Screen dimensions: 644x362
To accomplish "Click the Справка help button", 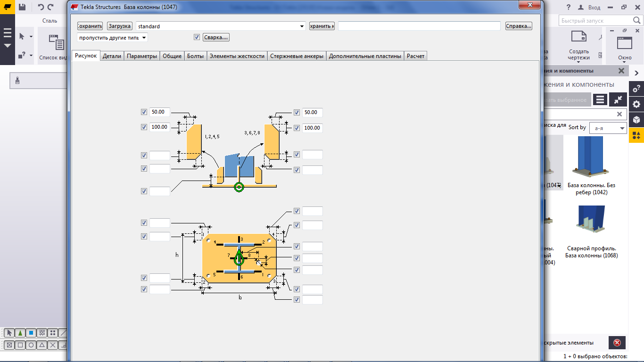I will pos(519,26).
